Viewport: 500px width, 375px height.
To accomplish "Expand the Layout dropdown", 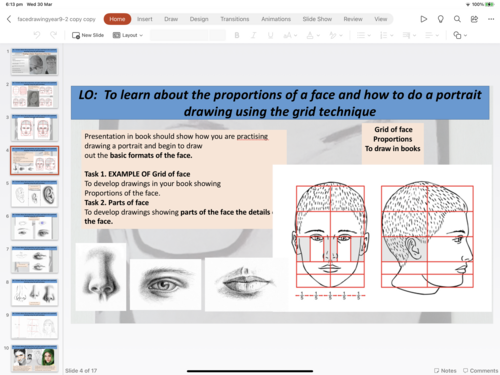I will pyautogui.click(x=128, y=35).
